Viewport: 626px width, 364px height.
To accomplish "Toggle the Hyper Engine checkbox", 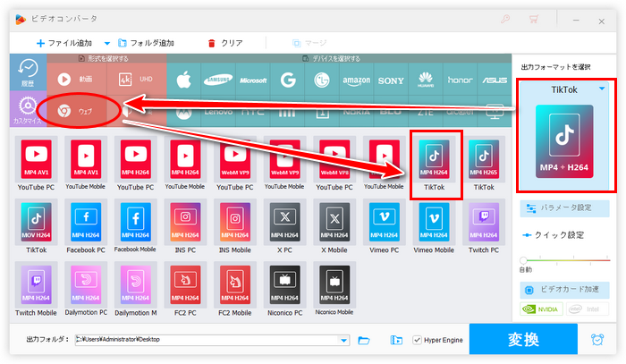I will (x=417, y=340).
